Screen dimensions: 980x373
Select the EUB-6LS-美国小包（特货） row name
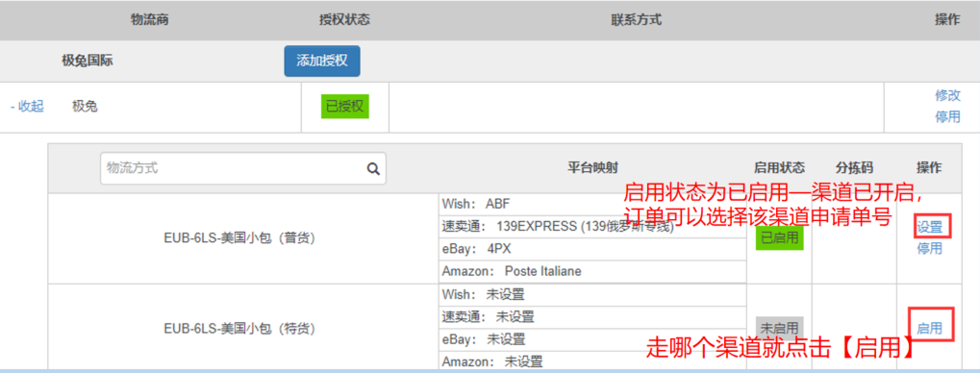[x=240, y=329]
